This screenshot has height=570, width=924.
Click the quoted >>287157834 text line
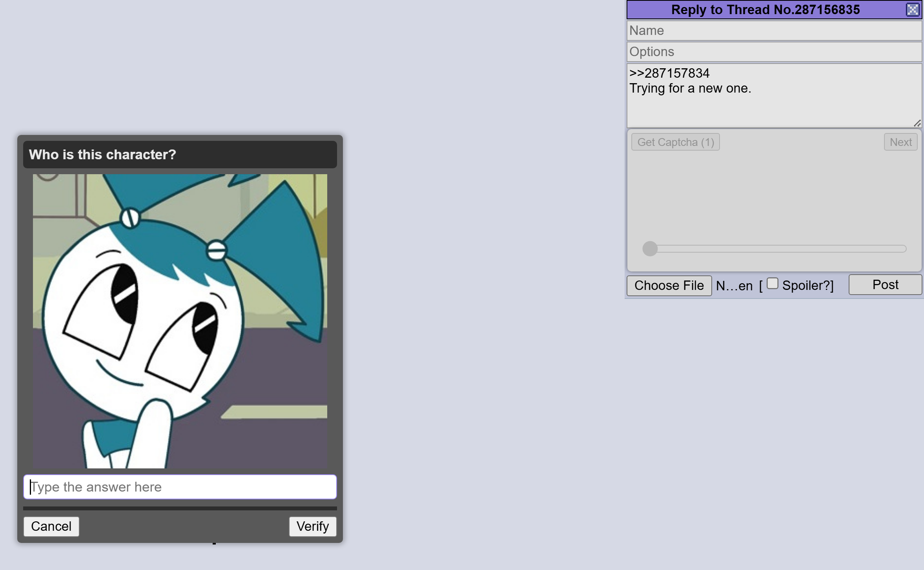coord(669,73)
